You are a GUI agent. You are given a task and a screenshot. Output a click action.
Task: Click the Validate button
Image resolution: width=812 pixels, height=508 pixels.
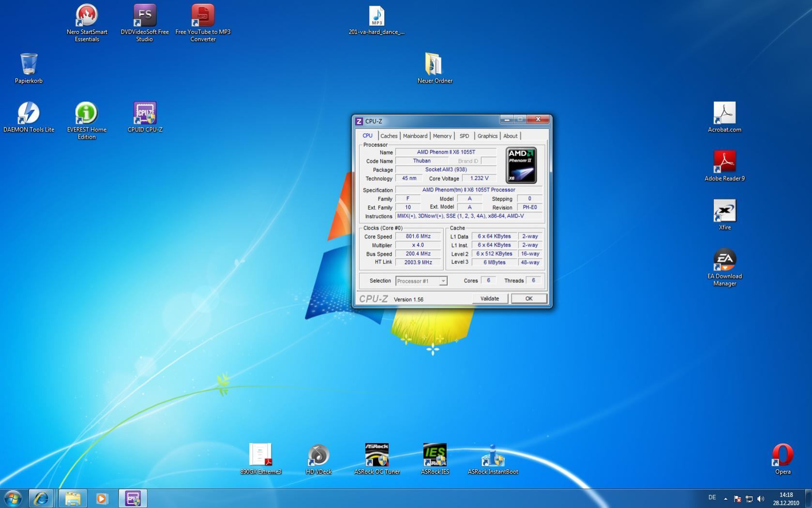click(490, 298)
